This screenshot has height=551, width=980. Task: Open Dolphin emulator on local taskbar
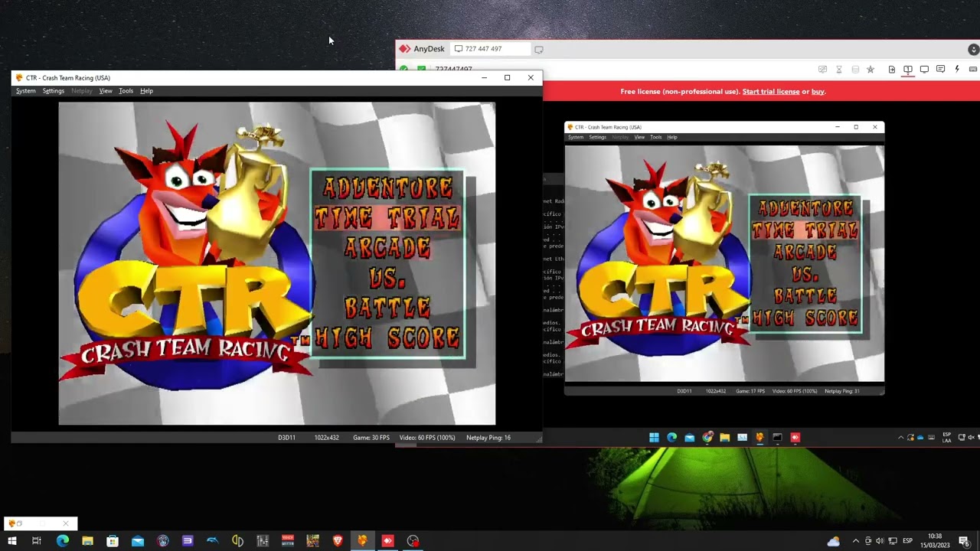tap(213, 541)
